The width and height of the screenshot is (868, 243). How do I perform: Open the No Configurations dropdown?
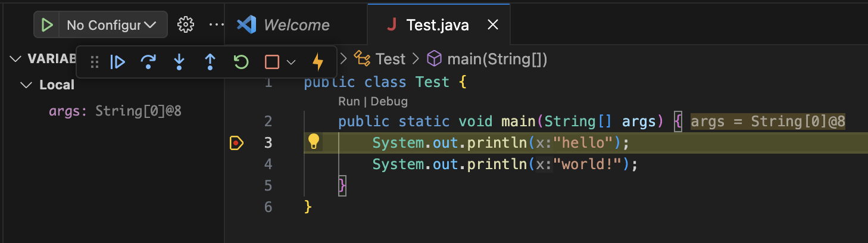[111, 25]
